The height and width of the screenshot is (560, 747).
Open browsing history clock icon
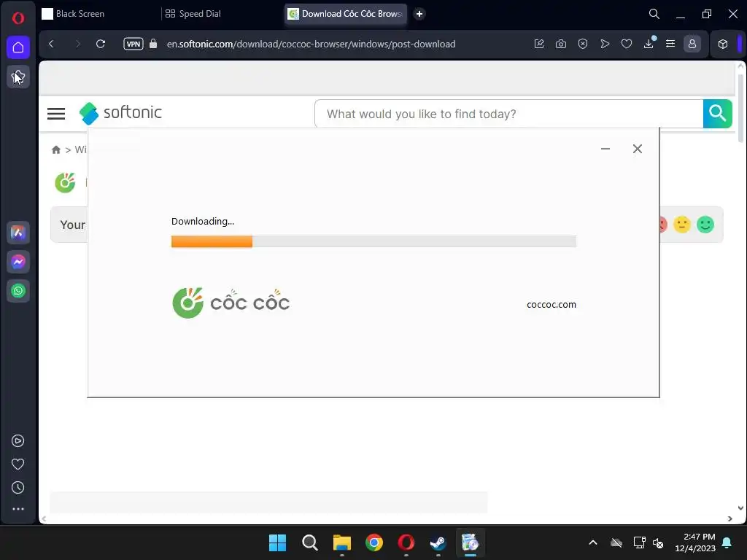[18, 488]
